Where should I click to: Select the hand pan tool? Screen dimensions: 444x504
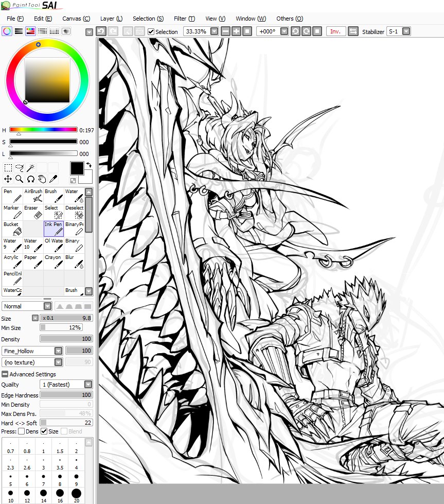42,179
